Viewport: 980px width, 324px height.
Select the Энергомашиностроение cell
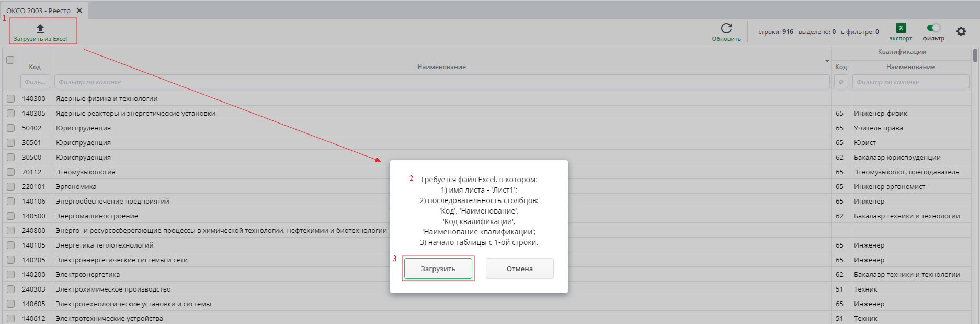(441, 216)
